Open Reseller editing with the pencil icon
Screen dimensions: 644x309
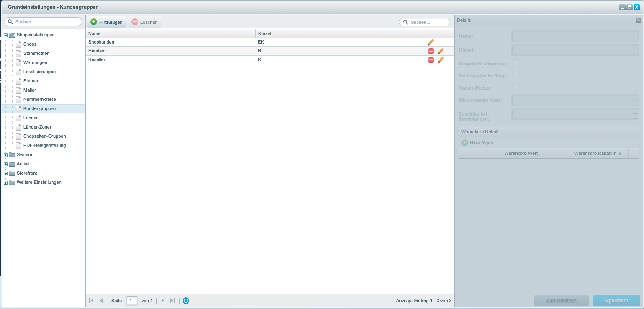click(x=440, y=60)
